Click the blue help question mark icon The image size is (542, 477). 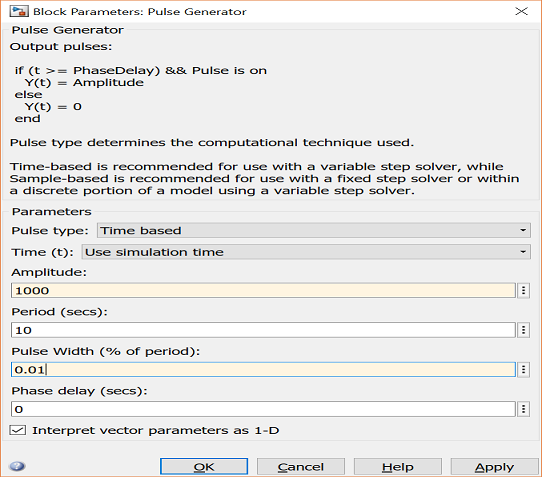[x=17, y=466]
